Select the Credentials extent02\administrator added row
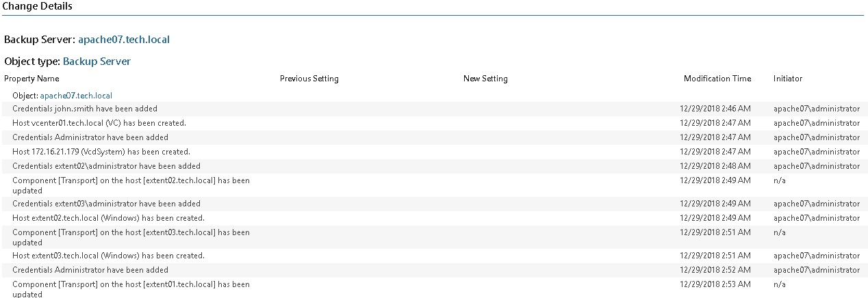The image size is (868, 298). [434, 166]
